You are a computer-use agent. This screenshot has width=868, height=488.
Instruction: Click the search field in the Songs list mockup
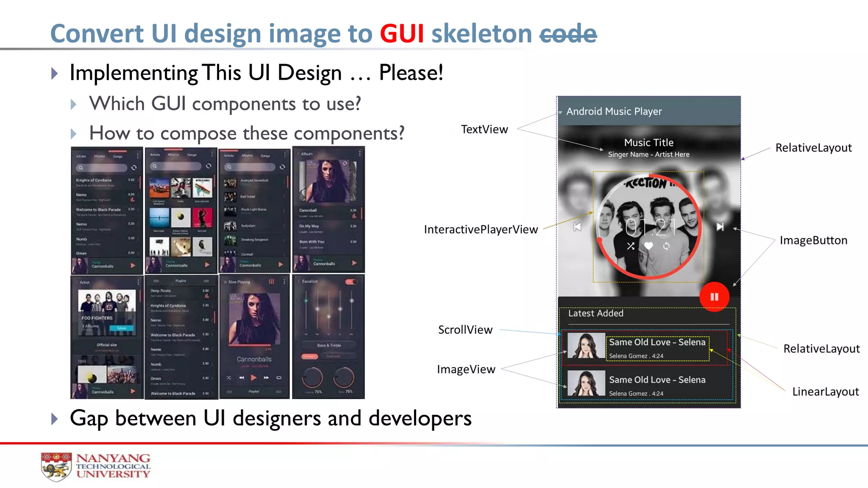[x=102, y=168]
